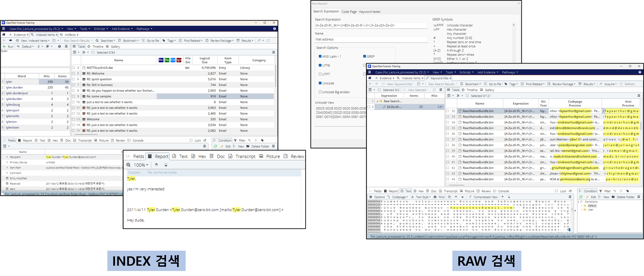Open the EnScript menu in the Indexed Items window

(101, 29)
